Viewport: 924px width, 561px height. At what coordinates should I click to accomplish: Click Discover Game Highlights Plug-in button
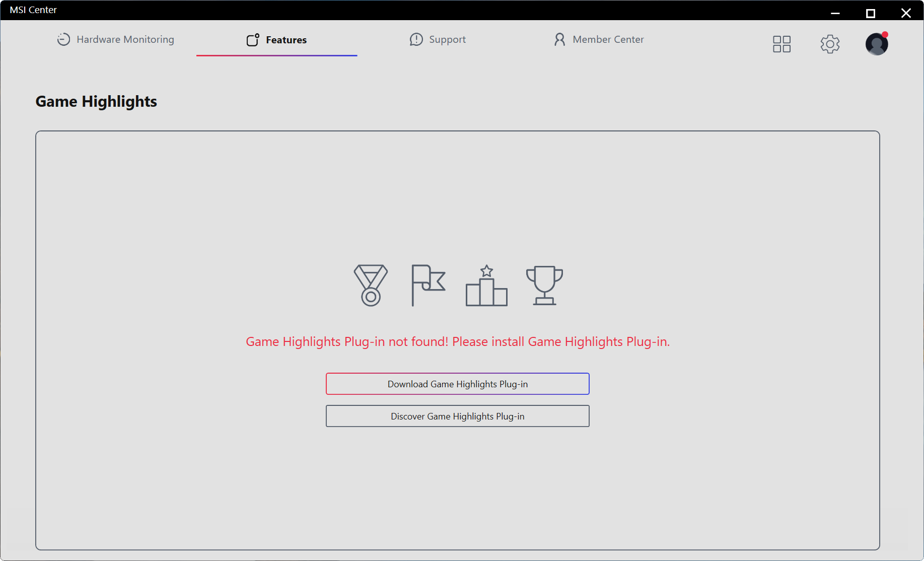point(457,416)
